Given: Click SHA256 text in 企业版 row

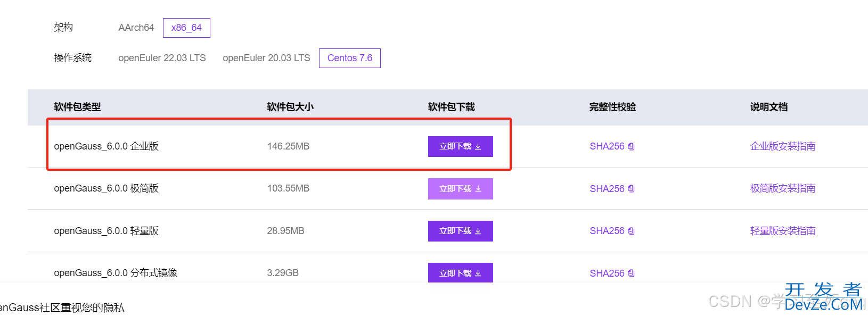Looking at the screenshot, I should point(607,146).
